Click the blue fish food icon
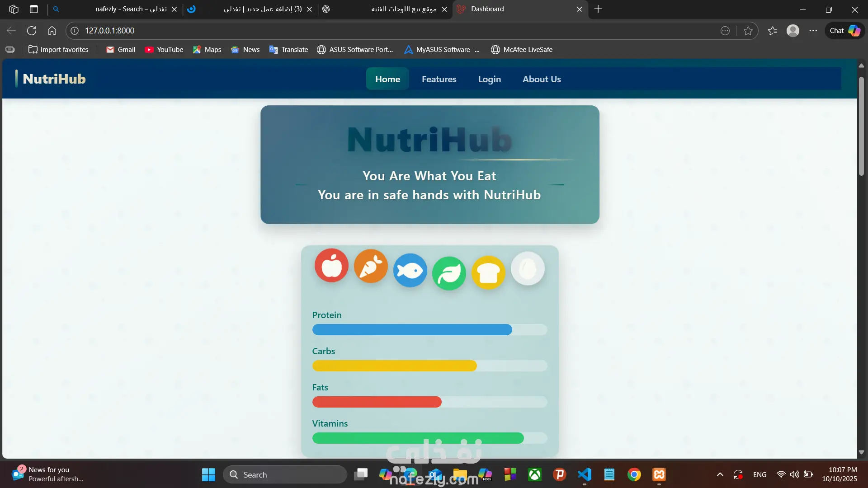 click(410, 270)
